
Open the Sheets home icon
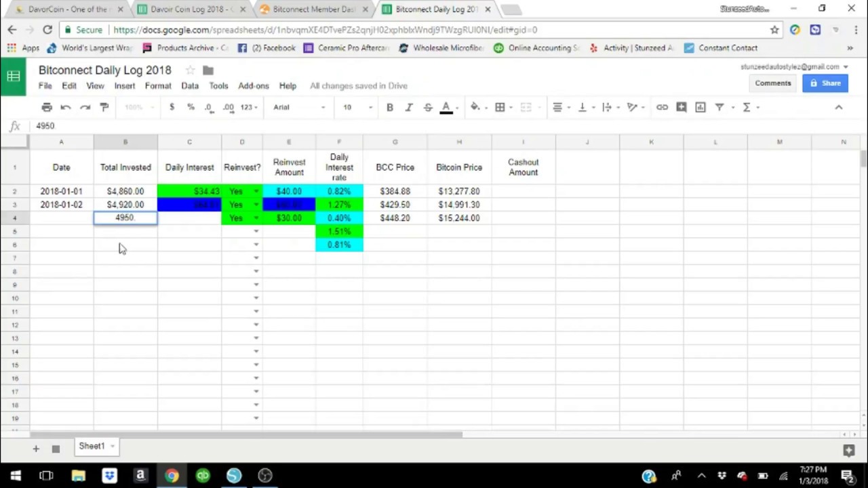(14, 77)
